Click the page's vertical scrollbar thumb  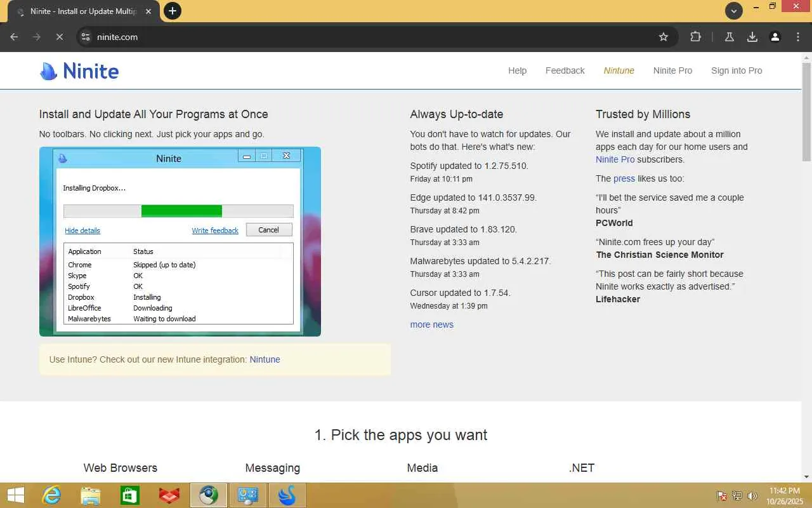click(x=806, y=112)
